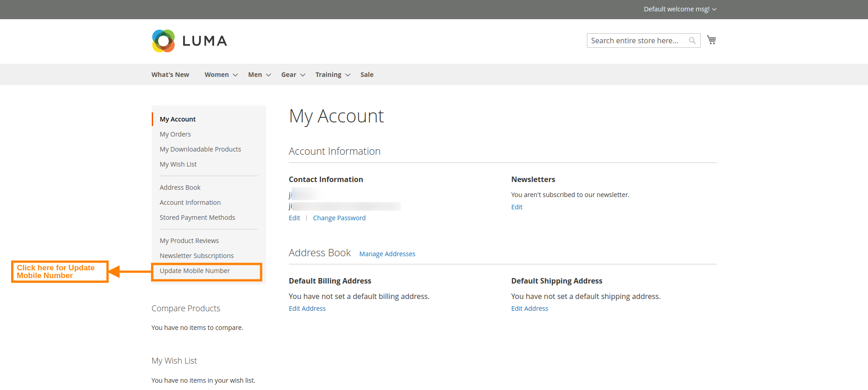Open Address Book in sidebar

click(x=180, y=187)
